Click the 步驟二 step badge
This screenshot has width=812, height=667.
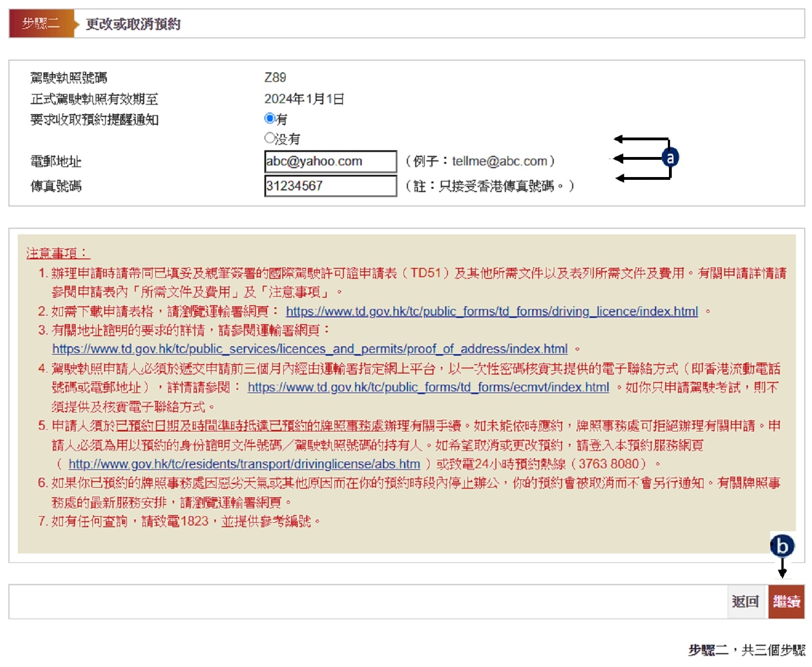click(41, 23)
